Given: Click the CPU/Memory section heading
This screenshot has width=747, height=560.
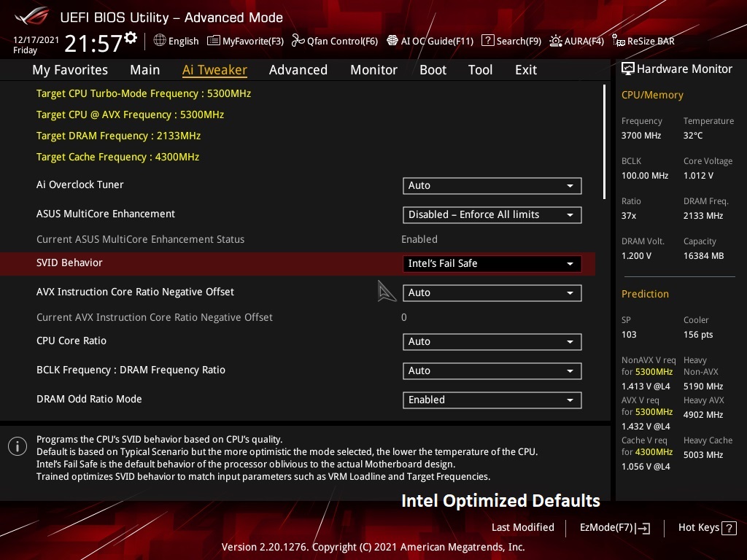Looking at the screenshot, I should (x=652, y=96).
